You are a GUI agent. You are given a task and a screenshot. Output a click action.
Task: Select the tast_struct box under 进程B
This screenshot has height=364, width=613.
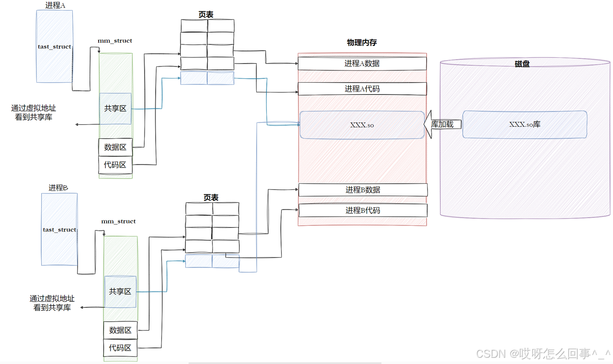[59, 229]
